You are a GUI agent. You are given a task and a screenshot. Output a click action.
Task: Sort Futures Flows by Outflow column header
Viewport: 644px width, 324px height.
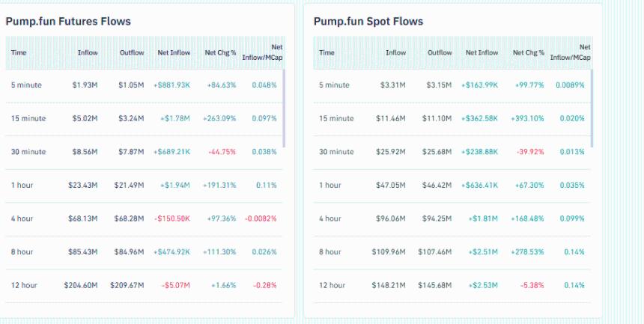click(x=132, y=52)
